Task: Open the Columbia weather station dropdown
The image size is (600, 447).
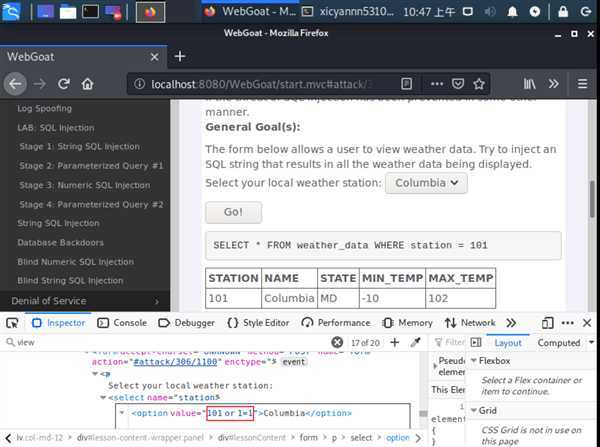Action: tap(426, 183)
